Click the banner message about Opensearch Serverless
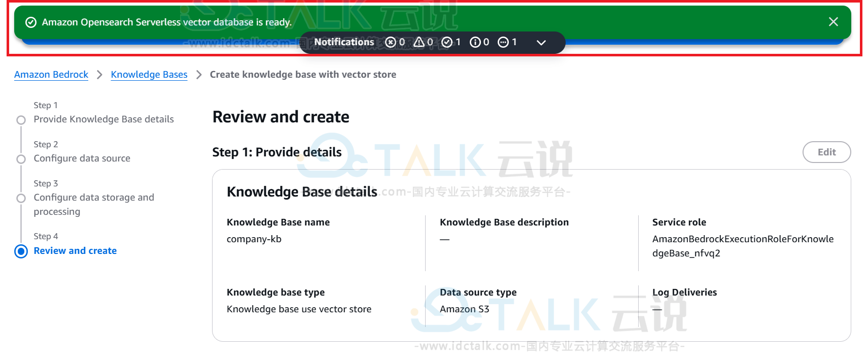 (x=166, y=22)
